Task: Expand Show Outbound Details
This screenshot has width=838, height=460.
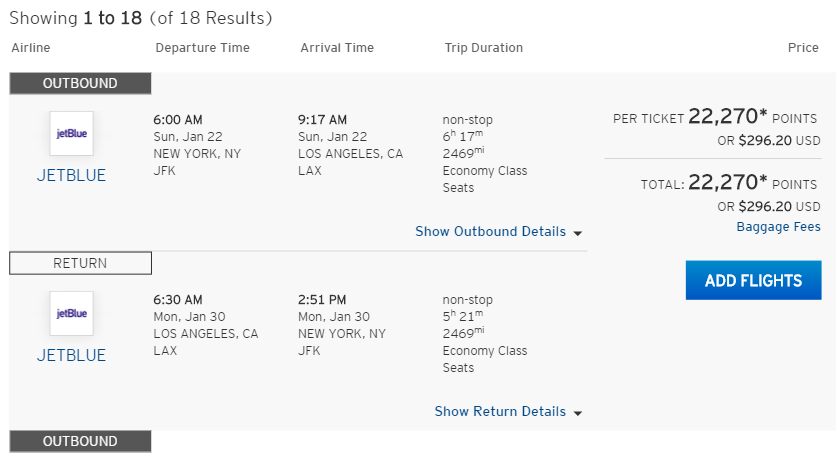Action: coord(491,231)
